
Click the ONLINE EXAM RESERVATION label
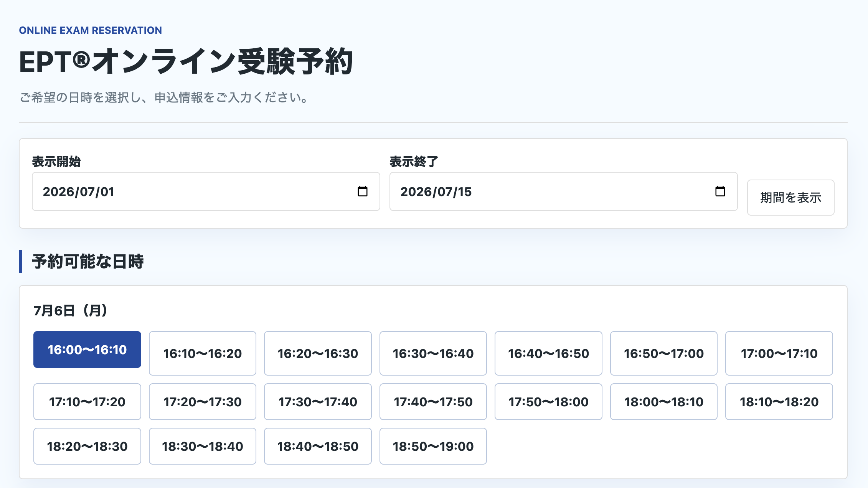click(x=91, y=30)
